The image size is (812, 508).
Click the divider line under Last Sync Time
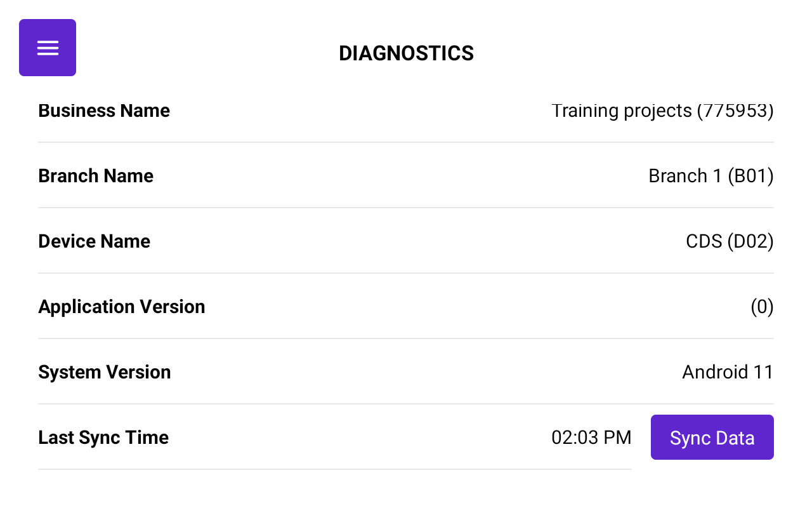[335, 469]
